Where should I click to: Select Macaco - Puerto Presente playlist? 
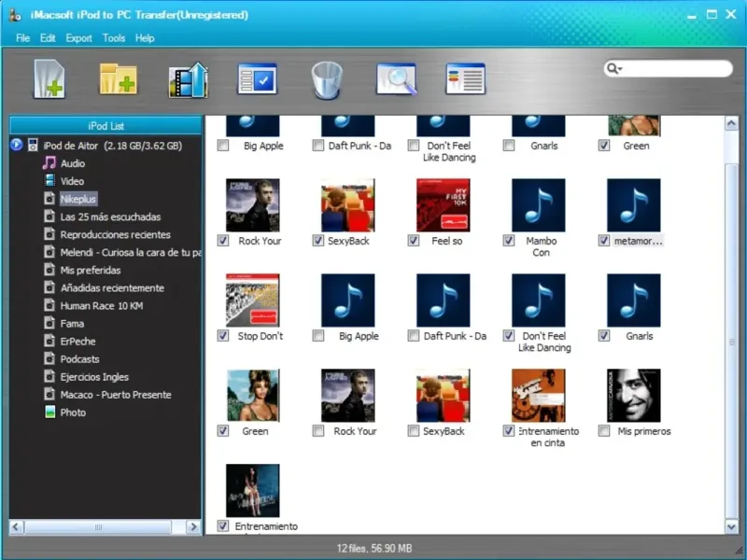(116, 395)
